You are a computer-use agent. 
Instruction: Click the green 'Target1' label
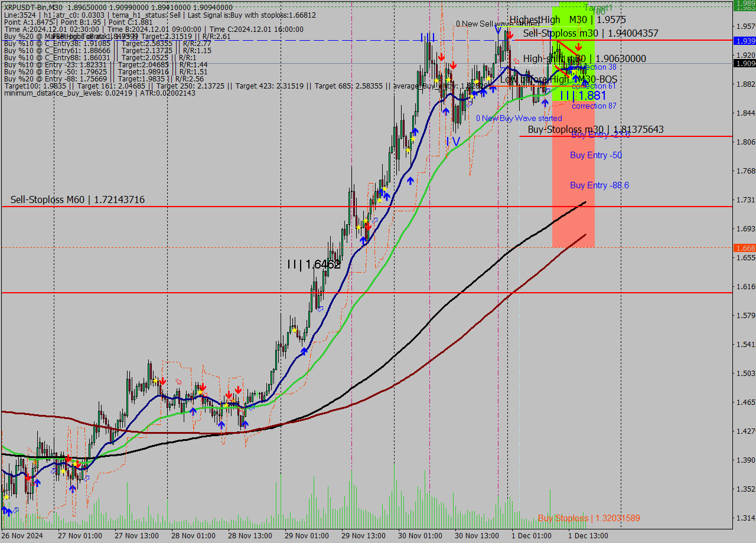[598, 8]
